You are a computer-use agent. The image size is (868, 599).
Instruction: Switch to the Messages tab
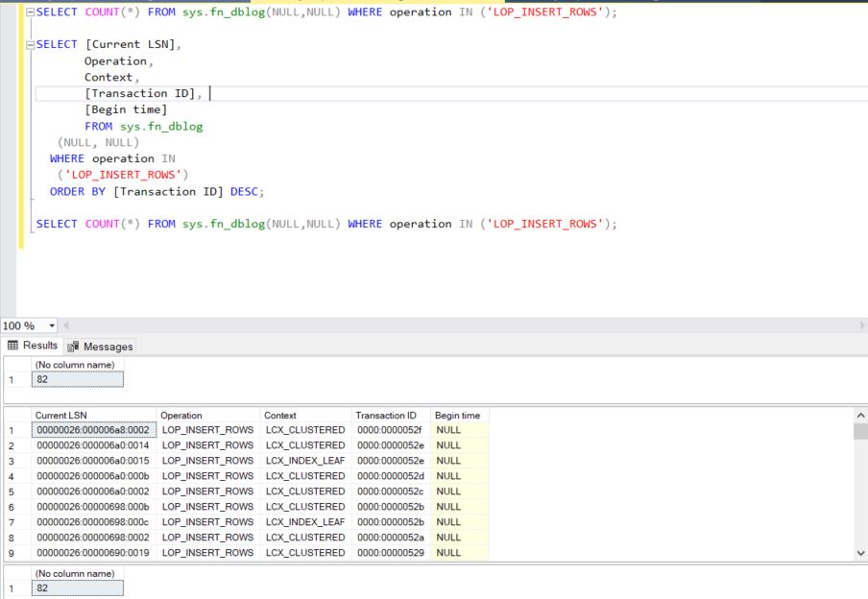coord(100,347)
